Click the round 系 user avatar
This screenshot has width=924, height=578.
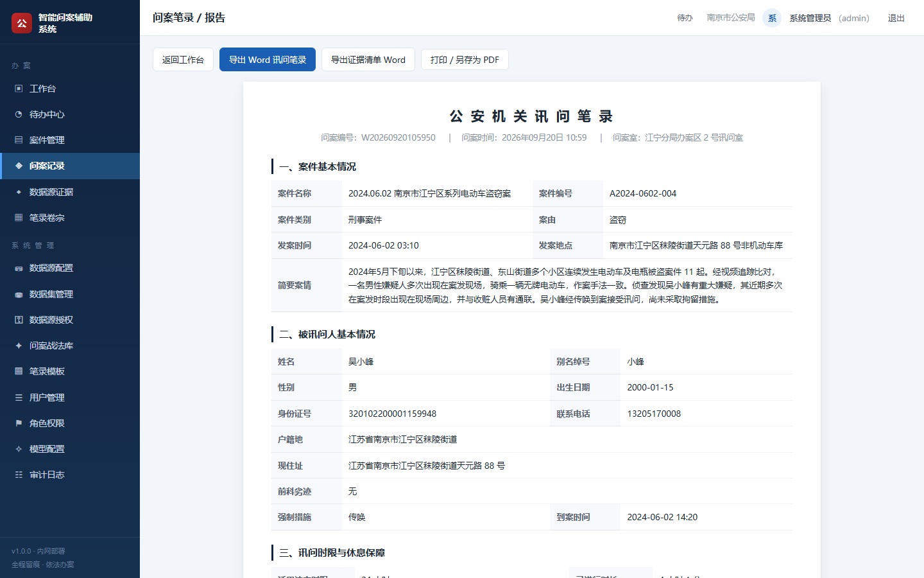[772, 18]
